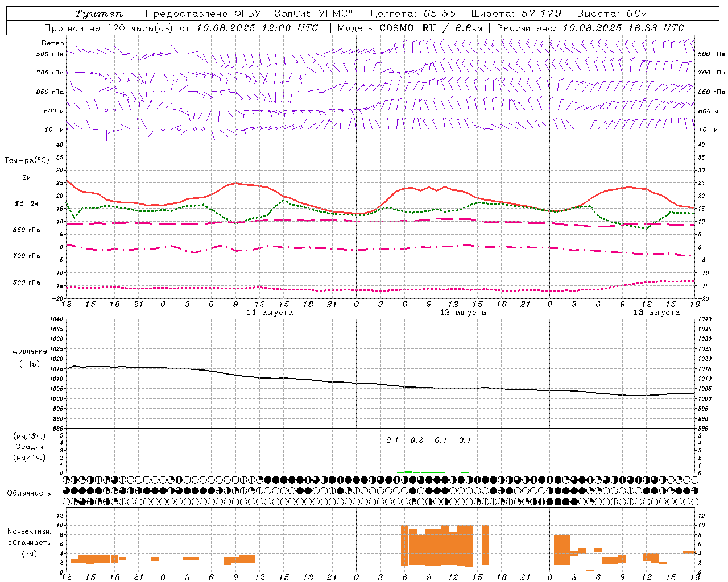Select the provider text ФГБУ "ЗапСиб УГМС"
Image resolution: width=728 pixels, height=582 pixels.
(x=294, y=14)
